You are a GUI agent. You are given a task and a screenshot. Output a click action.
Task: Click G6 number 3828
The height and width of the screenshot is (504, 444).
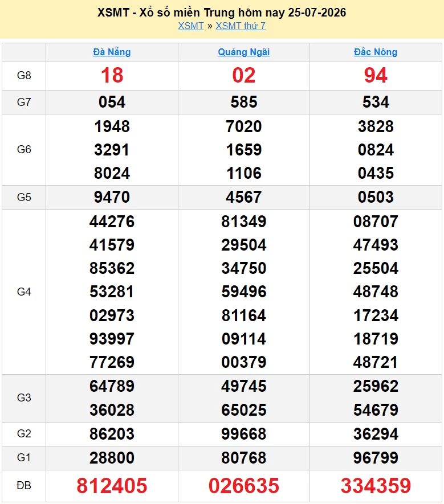[376, 126]
